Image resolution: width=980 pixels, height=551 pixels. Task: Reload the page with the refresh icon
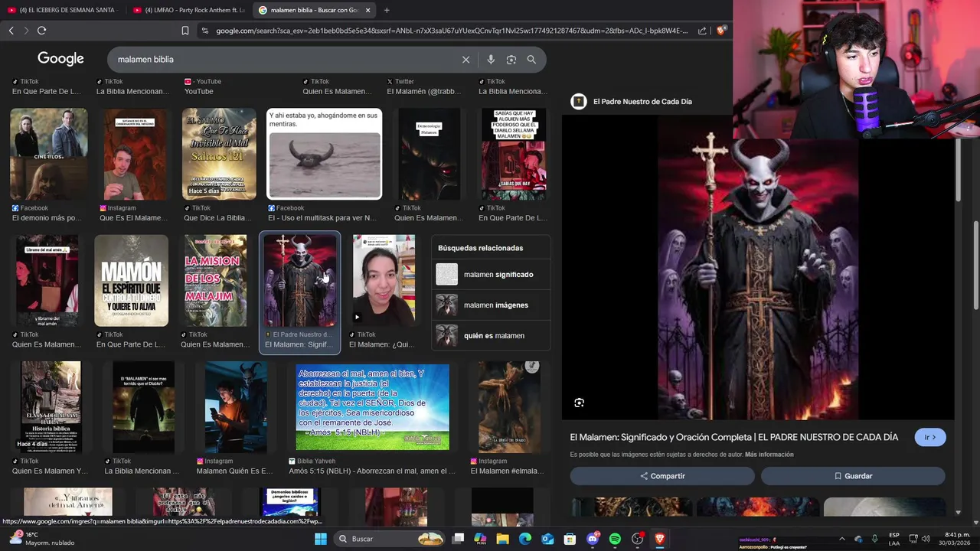coord(41,31)
